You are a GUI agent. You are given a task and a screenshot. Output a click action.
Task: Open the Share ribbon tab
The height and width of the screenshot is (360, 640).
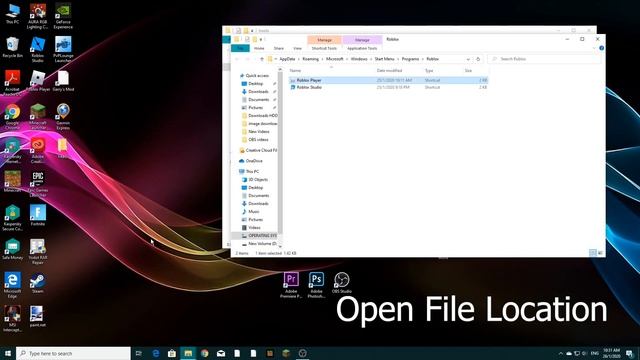[279, 48]
